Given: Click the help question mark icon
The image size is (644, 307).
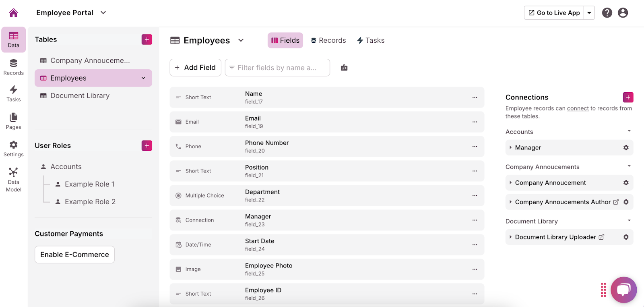Looking at the screenshot, I should (x=607, y=13).
